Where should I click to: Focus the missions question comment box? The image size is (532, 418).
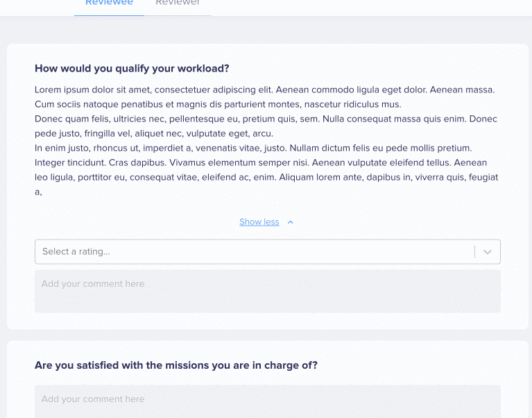coord(267,401)
